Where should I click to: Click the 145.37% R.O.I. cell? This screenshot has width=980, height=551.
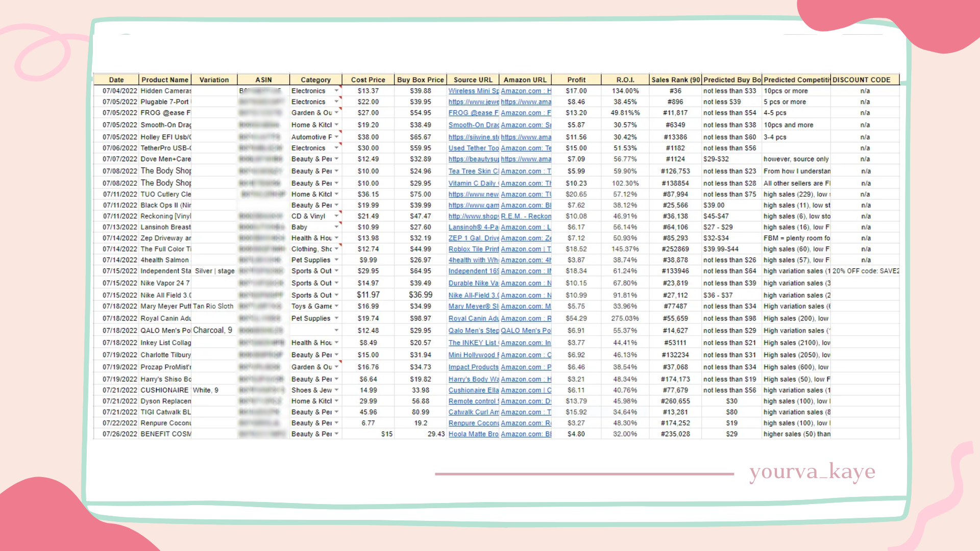tap(625, 249)
